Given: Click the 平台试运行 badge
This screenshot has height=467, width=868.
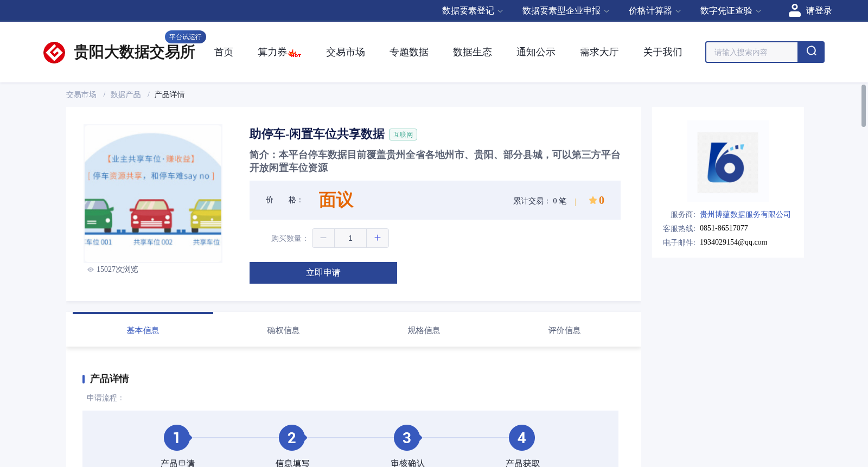Looking at the screenshot, I should 186,37.
